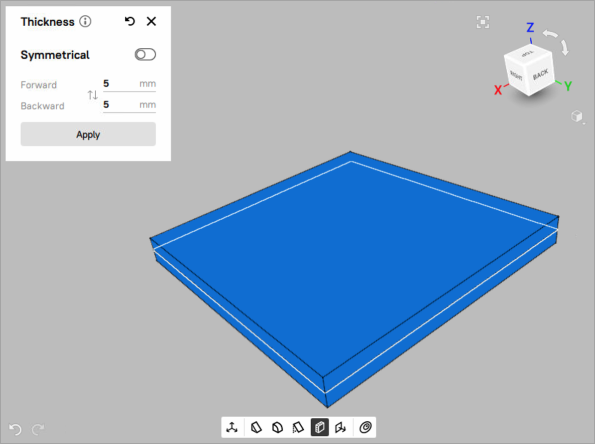Reset Thickness panel values
The image size is (595, 444).
(x=130, y=21)
